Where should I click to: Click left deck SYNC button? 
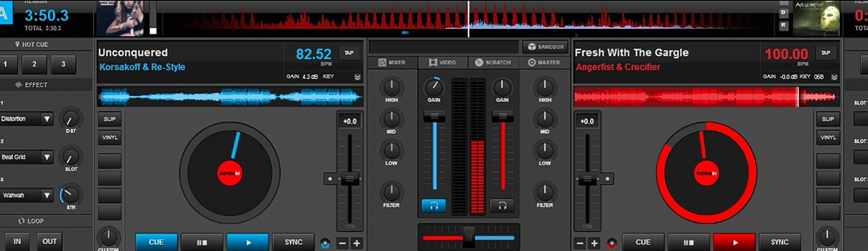[x=293, y=242]
